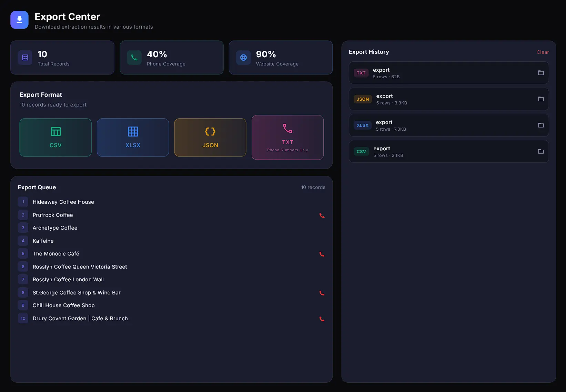The height and width of the screenshot is (392, 566).
Task: Click '5 rows · 62B' history detail
Action: [386, 77]
